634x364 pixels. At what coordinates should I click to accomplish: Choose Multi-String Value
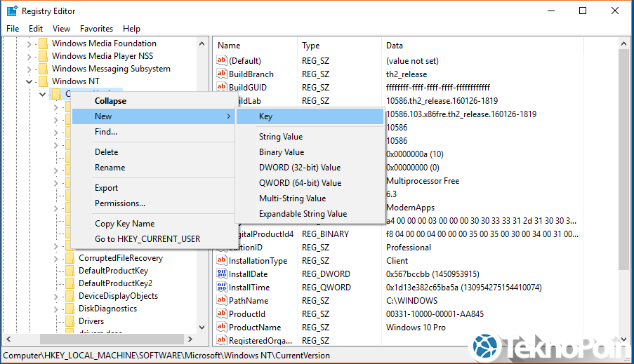click(310, 198)
